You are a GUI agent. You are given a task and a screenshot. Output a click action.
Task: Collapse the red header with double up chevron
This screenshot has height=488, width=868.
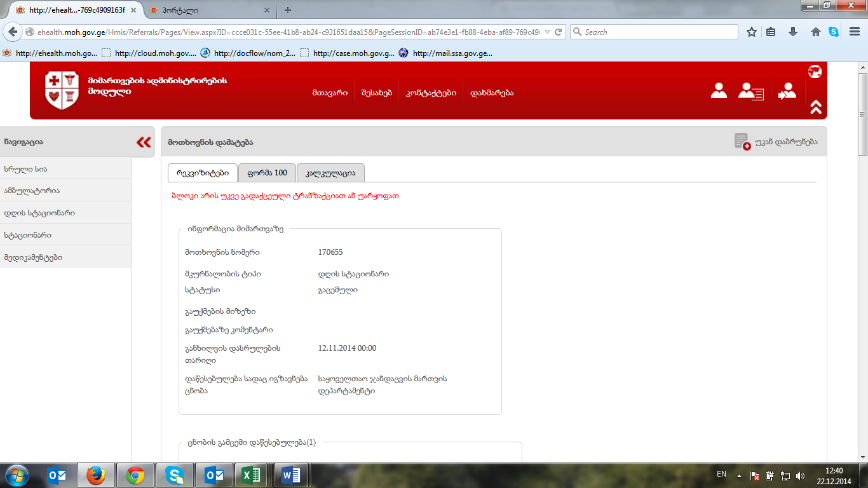[816, 107]
